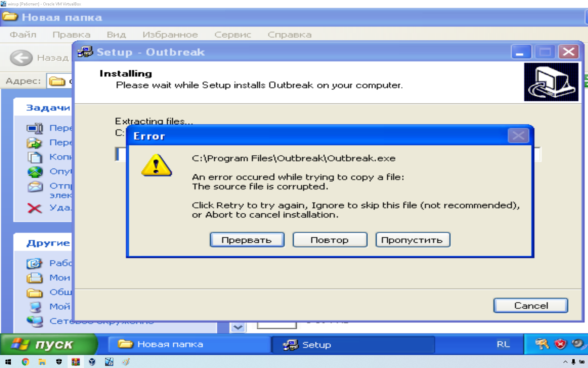Screen dimensions: 588x368
Task: Click the copy icon beside 'Копи' task
Action: point(35,157)
